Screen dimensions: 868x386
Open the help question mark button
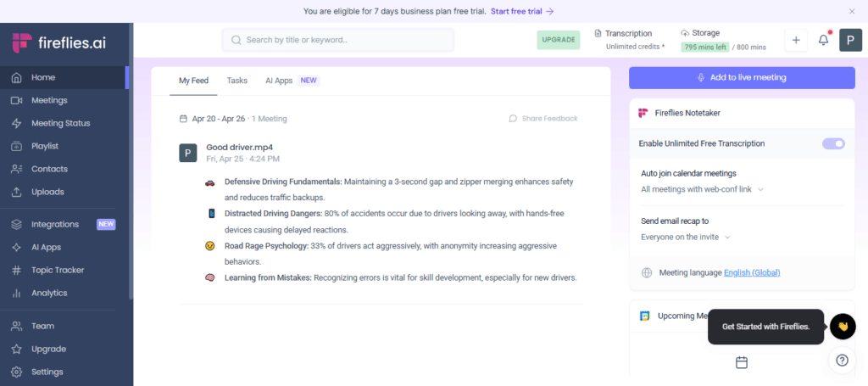(x=843, y=361)
